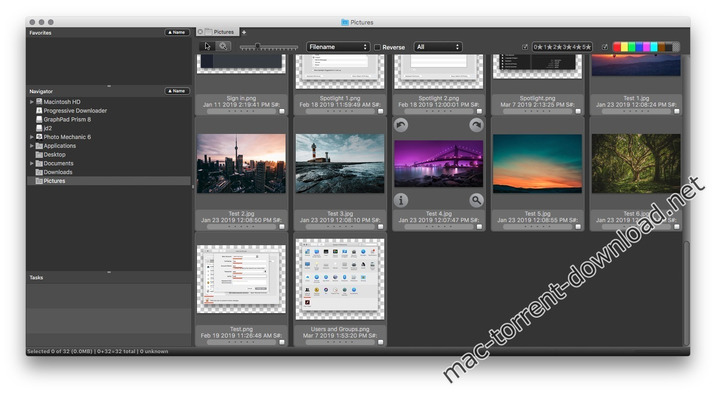Image resolution: width=716 pixels, height=393 pixels.
Task: Click the jd2 volume icon
Action: [39, 128]
